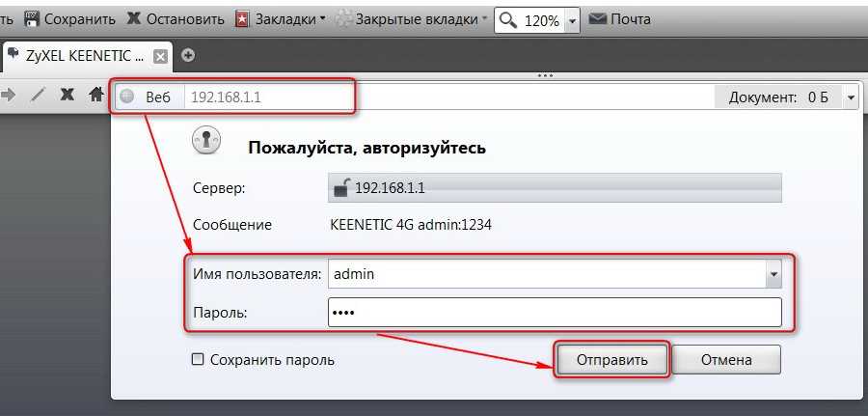
Task: Open a new tab with the plus icon
Action: pyautogui.click(x=188, y=55)
